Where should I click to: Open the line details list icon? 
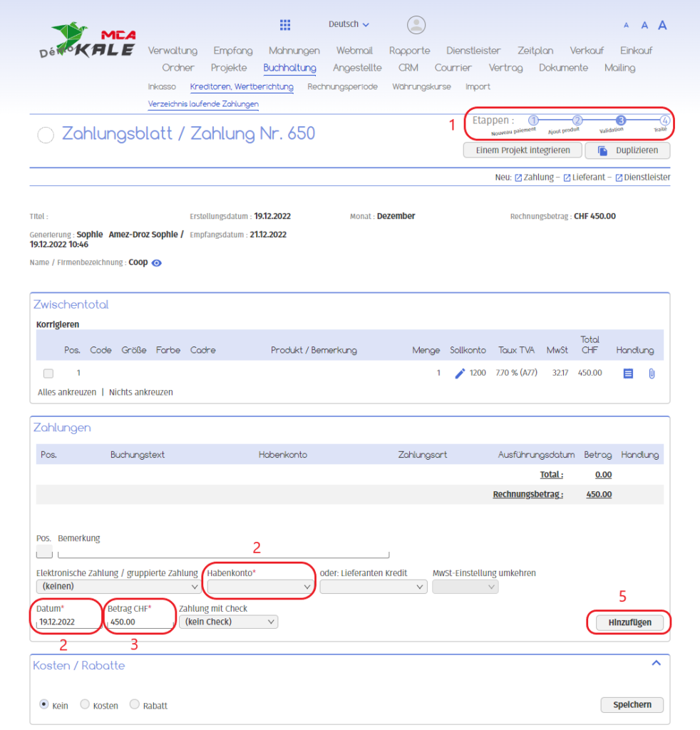click(x=628, y=373)
